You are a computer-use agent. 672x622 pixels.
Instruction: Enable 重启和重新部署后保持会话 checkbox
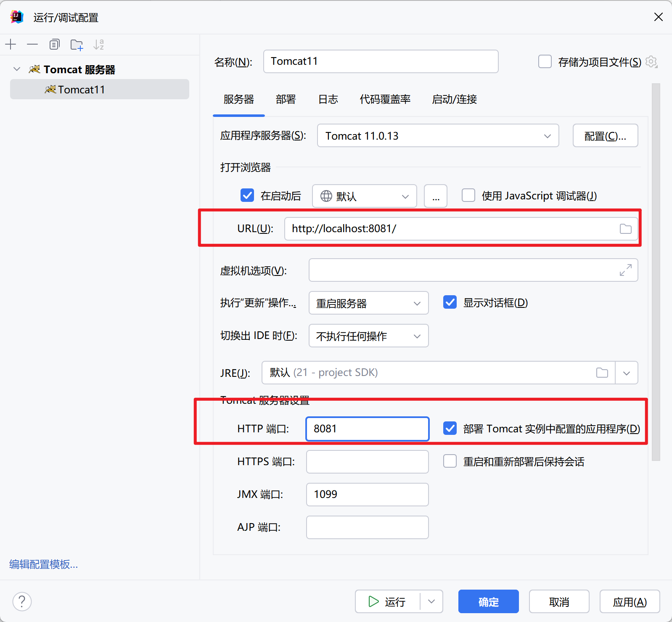tap(450, 461)
